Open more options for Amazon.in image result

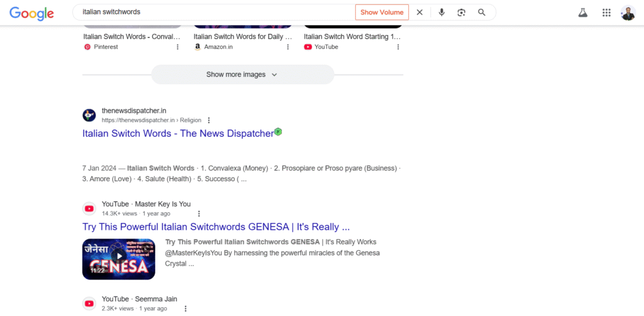288,47
